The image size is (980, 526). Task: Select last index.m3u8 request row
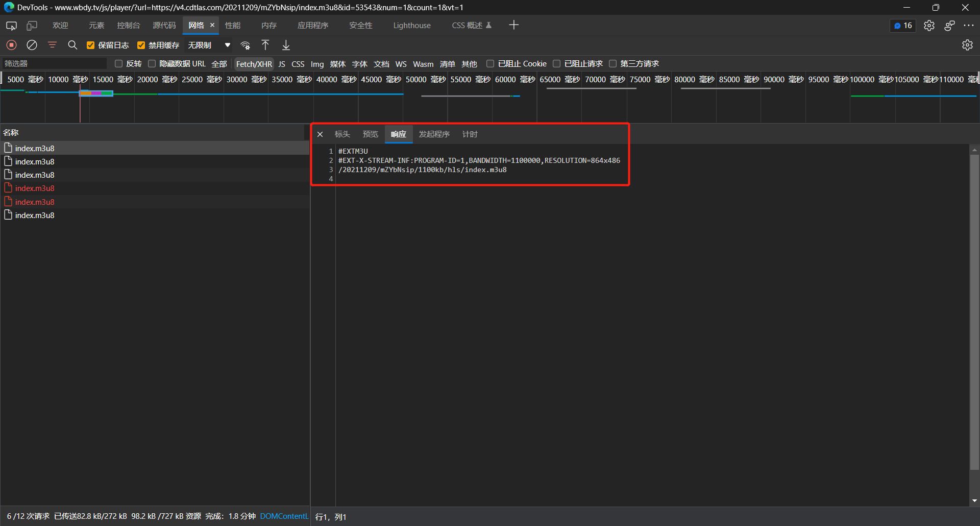click(x=155, y=216)
